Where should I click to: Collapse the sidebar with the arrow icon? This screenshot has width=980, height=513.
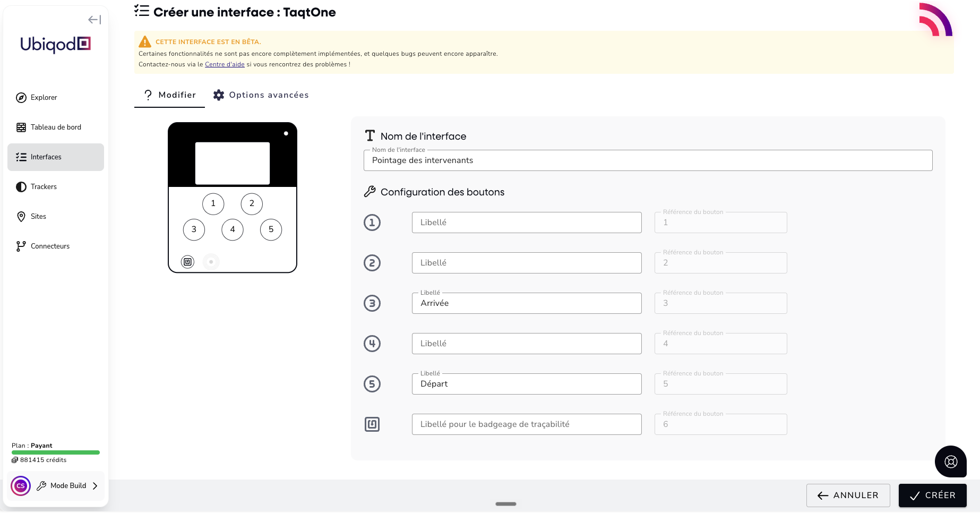[x=94, y=20]
